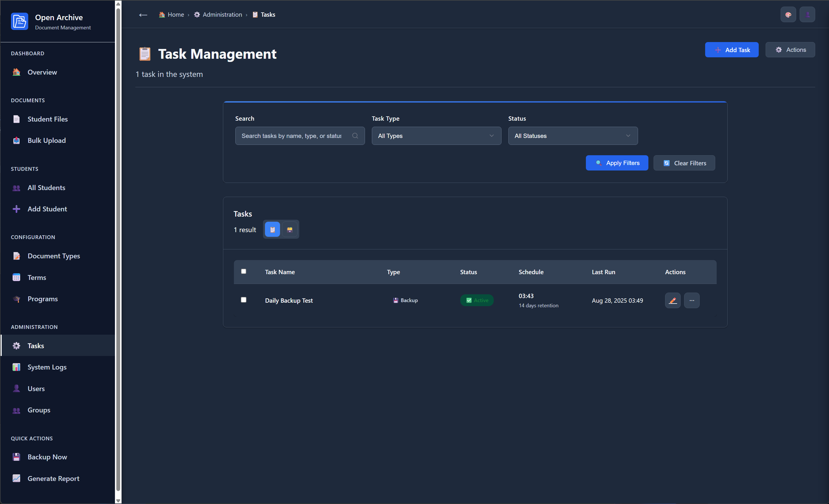
Task: Click Generate Report quick action
Action: pyautogui.click(x=58, y=478)
